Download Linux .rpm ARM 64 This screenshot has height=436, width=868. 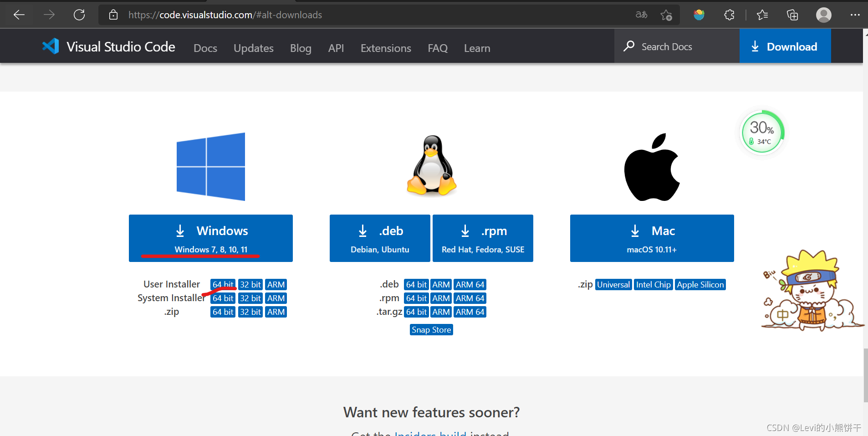coord(470,298)
